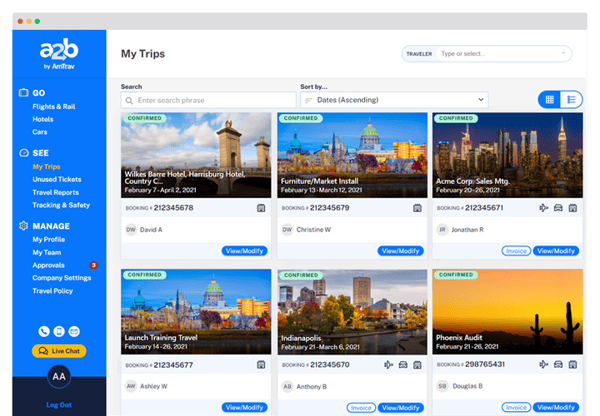Open the Traveler select dropdown
Image resolution: width=600 pixels, height=416 pixels.
[503, 53]
